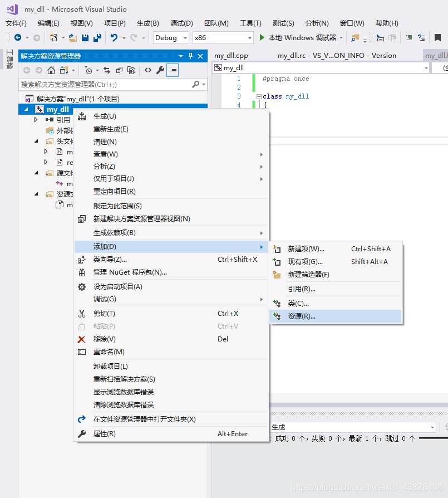
Task: Toggle the Preview Selected Items button
Action: (x=173, y=70)
